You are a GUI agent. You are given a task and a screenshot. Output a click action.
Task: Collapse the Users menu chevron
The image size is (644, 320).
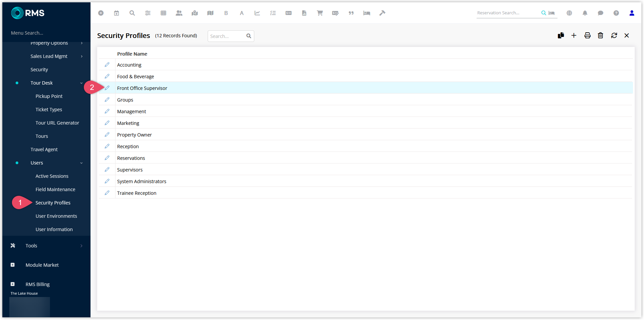click(x=82, y=163)
